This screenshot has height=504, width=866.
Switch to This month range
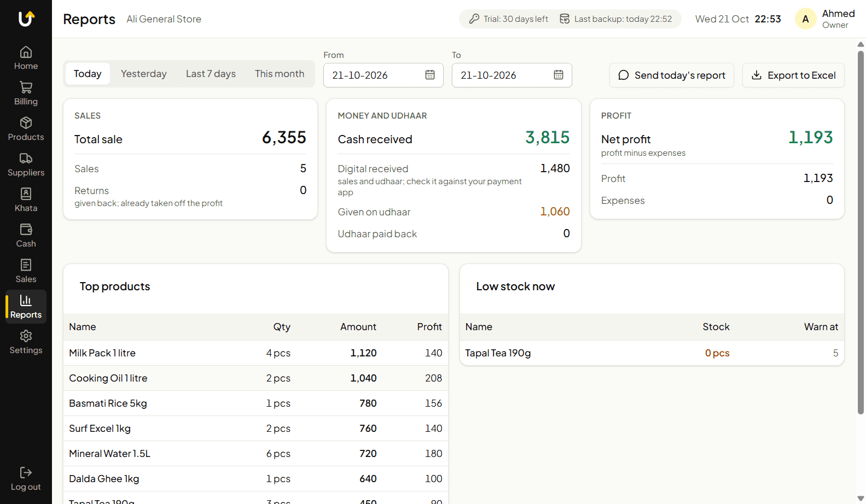pyautogui.click(x=280, y=74)
